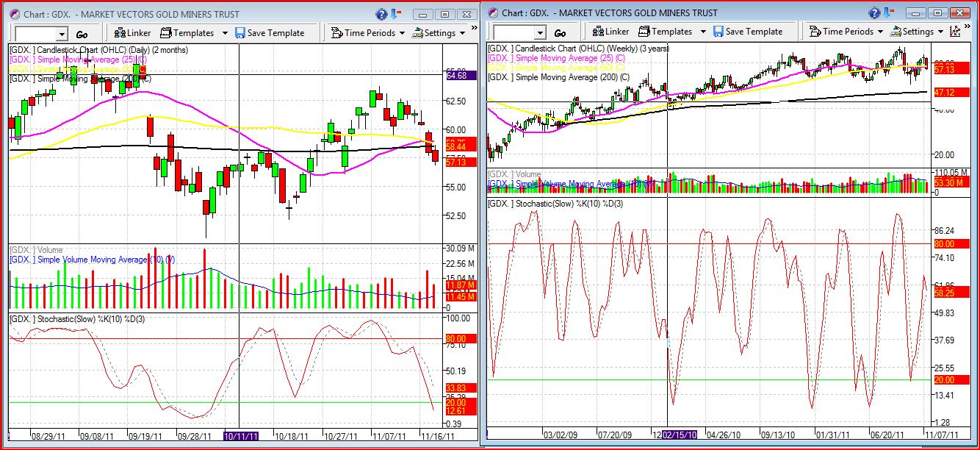Click Save Template in the weekly chart window
Image resolution: width=980 pixels, height=450 pixels.
point(747,32)
